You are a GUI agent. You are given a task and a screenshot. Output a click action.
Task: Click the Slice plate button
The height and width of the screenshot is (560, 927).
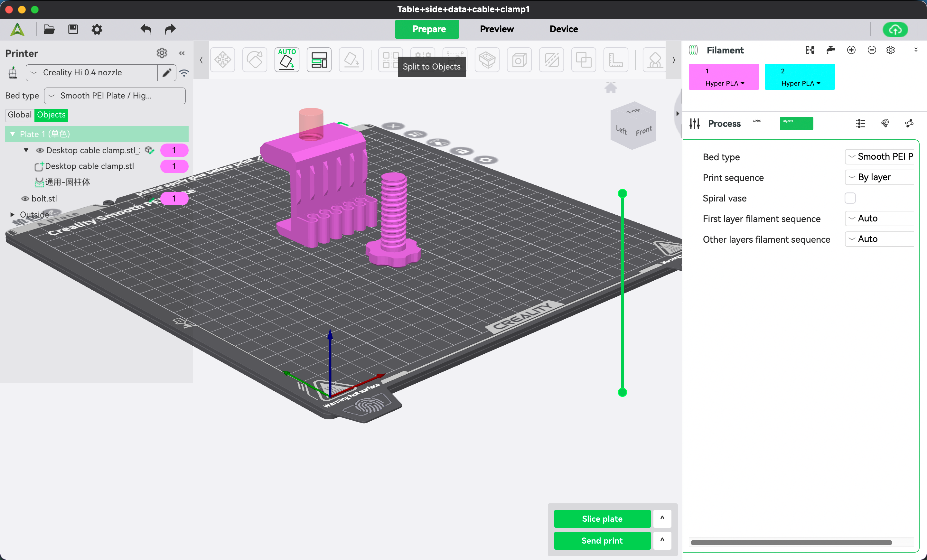pyautogui.click(x=602, y=518)
